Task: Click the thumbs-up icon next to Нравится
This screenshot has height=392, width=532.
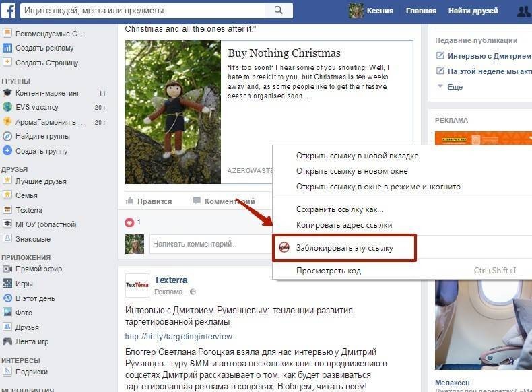Action: (x=129, y=201)
